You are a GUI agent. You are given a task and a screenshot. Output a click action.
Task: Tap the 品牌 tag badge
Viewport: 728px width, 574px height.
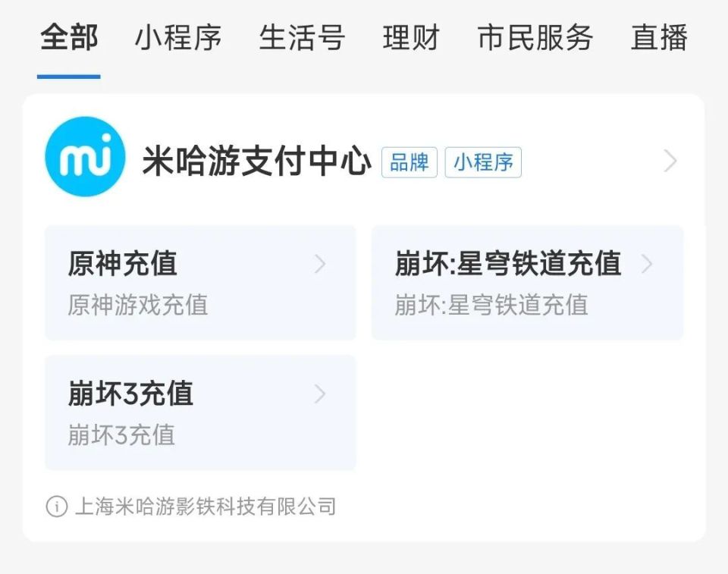(x=409, y=162)
